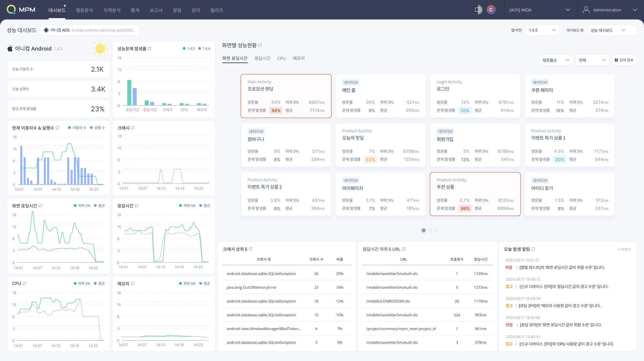Refresh the 화면 로딩시간 chart panel
The image size is (644, 361).
[40, 206]
